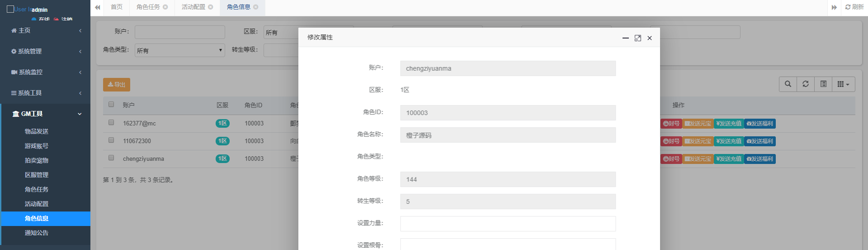Click 封号 in the 162377@mc row
Screen dimensions: 868x250
[671, 124]
